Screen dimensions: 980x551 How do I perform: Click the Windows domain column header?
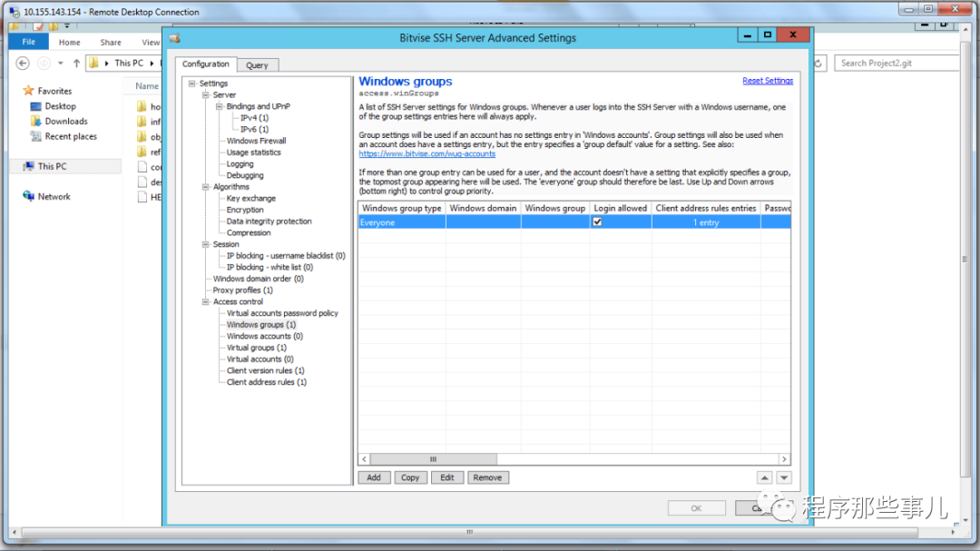pyautogui.click(x=483, y=208)
